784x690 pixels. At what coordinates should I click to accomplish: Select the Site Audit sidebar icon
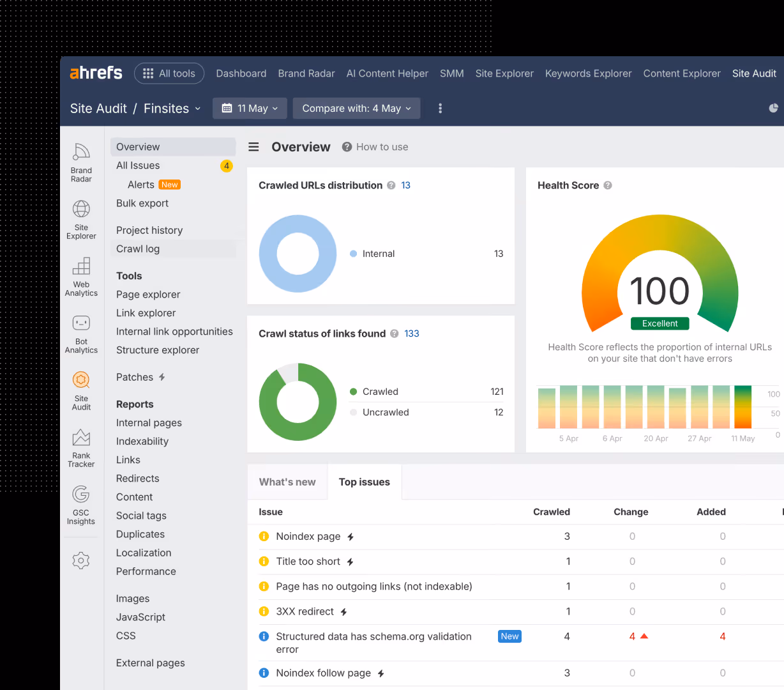[81, 390]
